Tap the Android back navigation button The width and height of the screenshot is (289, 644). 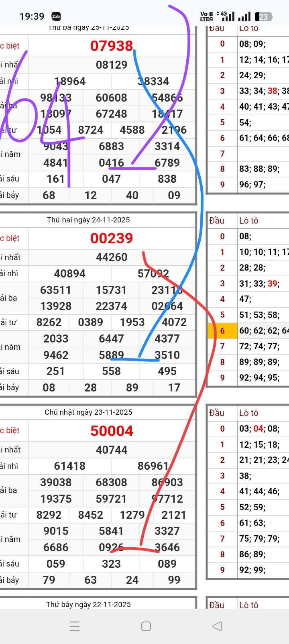(x=217, y=626)
